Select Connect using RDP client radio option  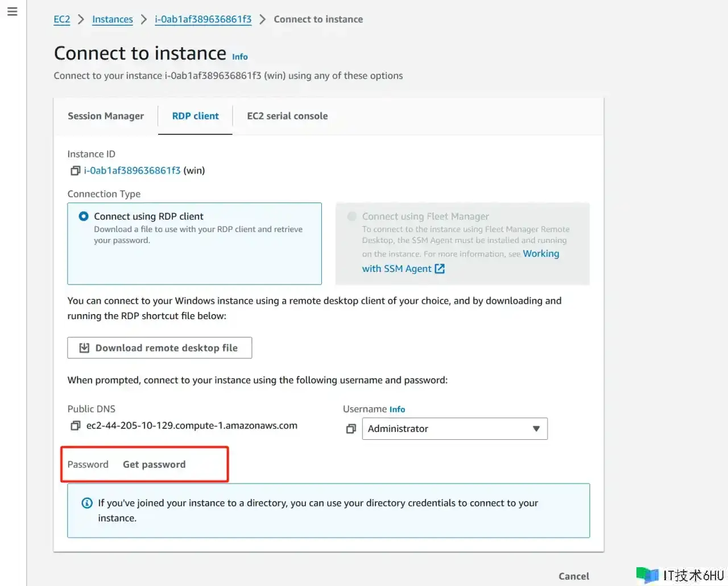pyautogui.click(x=84, y=216)
